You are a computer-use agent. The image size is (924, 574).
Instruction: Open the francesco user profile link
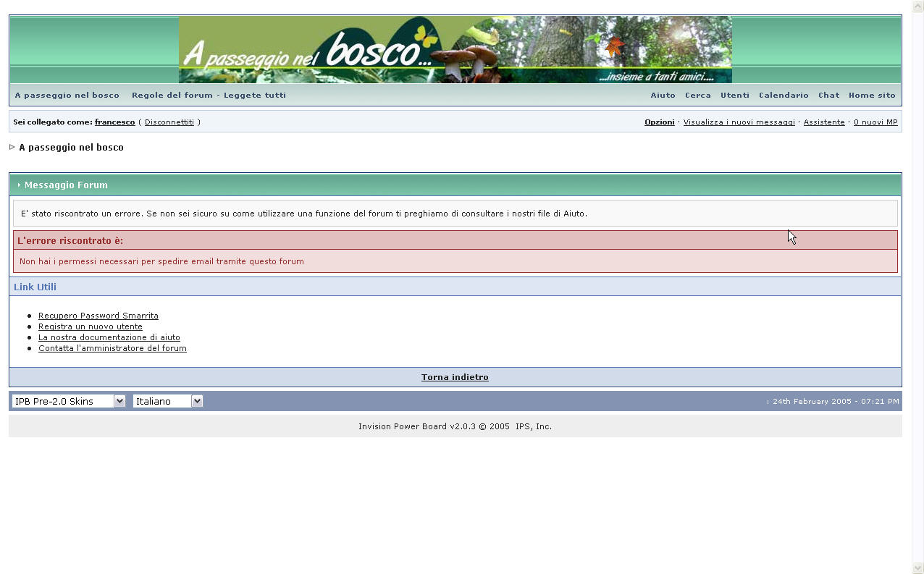point(114,122)
